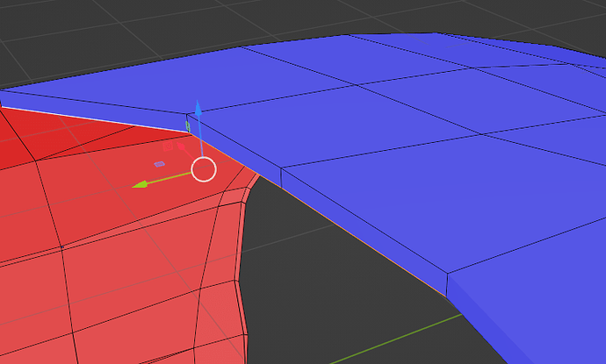Viewport: 606px width, 364px height.
Task: Click the green Y-axis gizmo arrow
Action: 140,184
